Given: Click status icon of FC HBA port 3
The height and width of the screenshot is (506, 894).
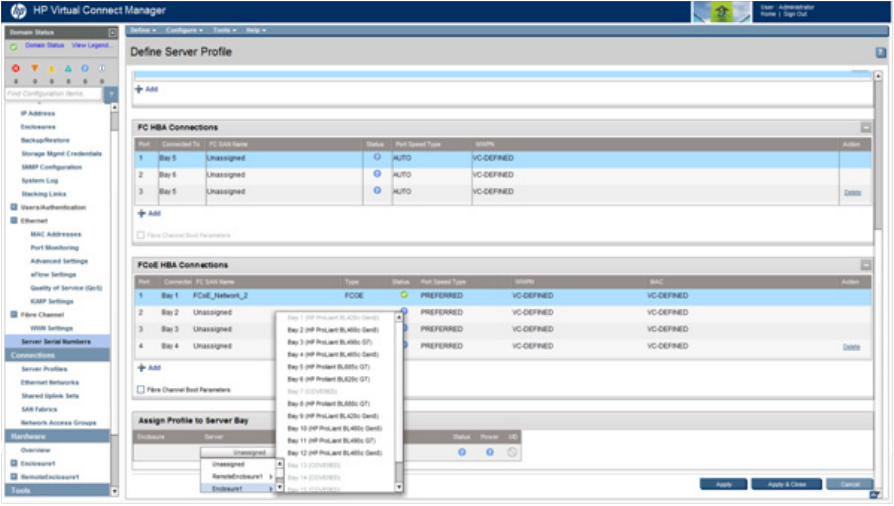Looking at the screenshot, I should coord(377,191).
